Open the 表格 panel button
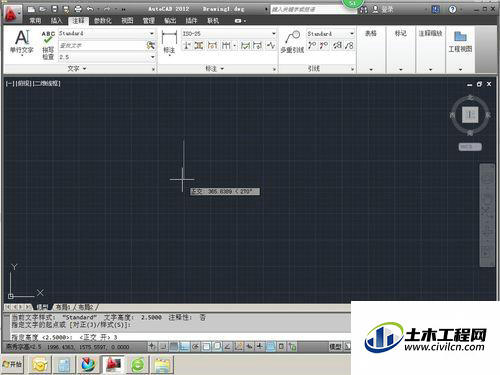Image resolution: width=500 pixels, height=375 pixels. pos(371,50)
